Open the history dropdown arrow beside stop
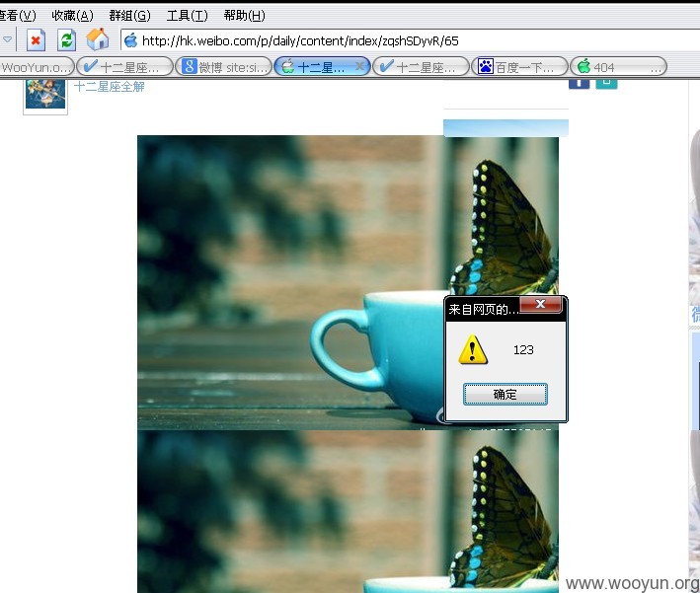The image size is (700, 593). (7, 39)
